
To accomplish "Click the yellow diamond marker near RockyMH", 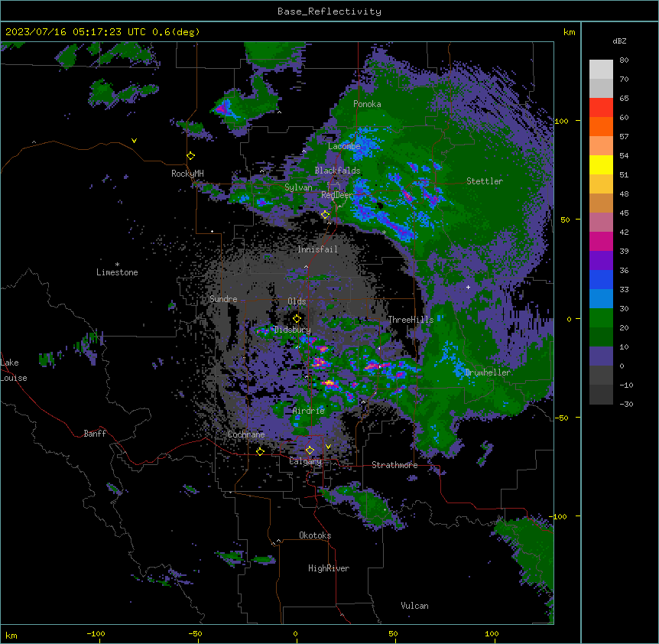I will click(190, 156).
